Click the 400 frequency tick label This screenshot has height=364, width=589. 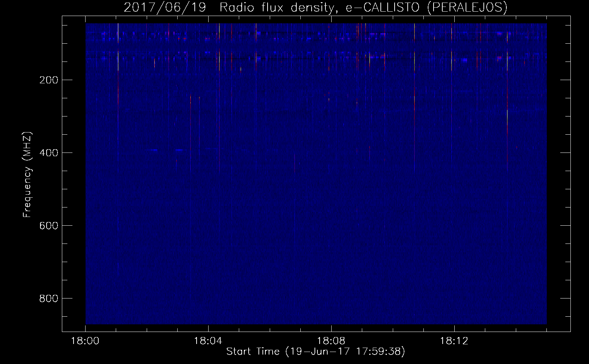(48, 153)
